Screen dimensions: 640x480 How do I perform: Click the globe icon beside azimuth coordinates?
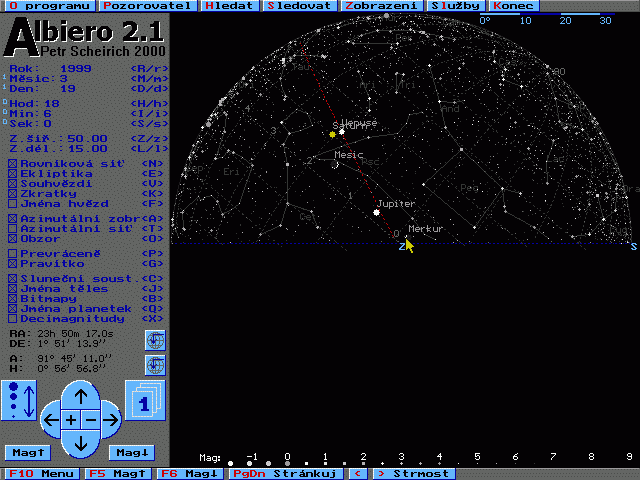point(154,364)
